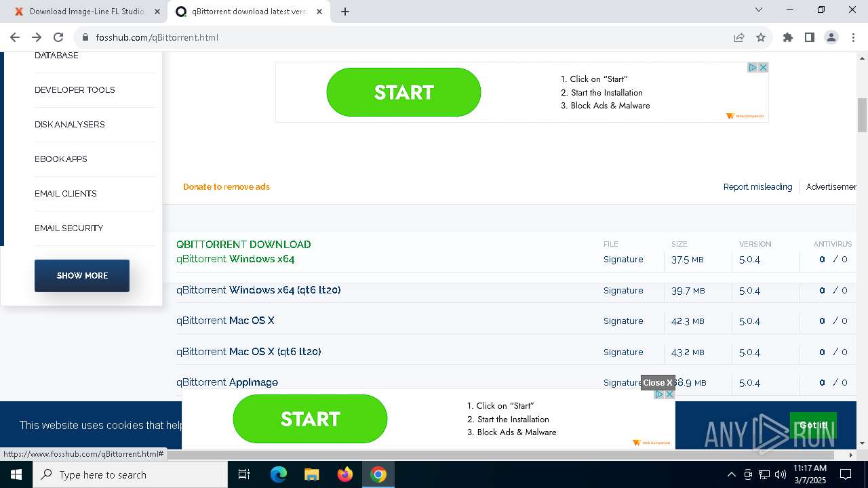Open the DEVELOPER TOOLS category
This screenshot has height=488, width=868.
[75, 90]
